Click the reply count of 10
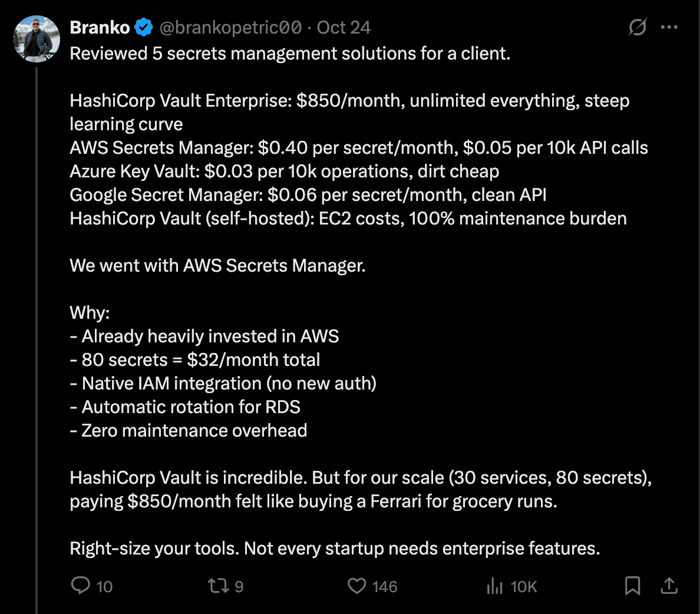 104,586
